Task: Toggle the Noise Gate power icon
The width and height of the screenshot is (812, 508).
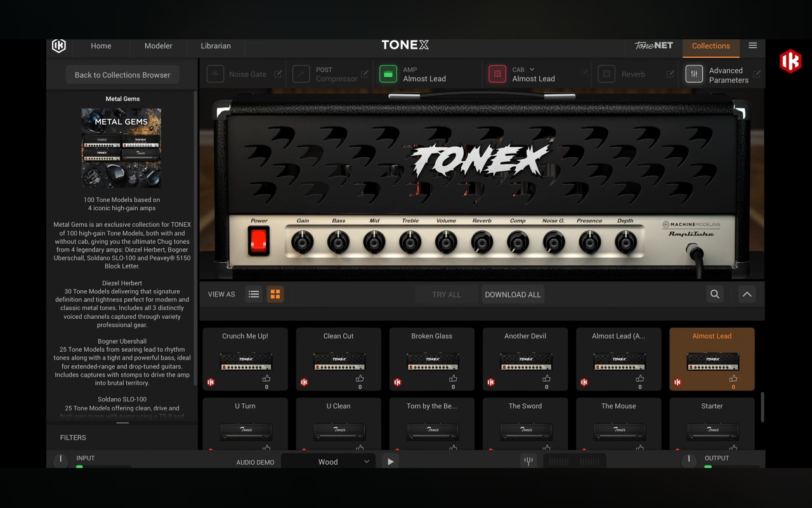Action: click(215, 74)
